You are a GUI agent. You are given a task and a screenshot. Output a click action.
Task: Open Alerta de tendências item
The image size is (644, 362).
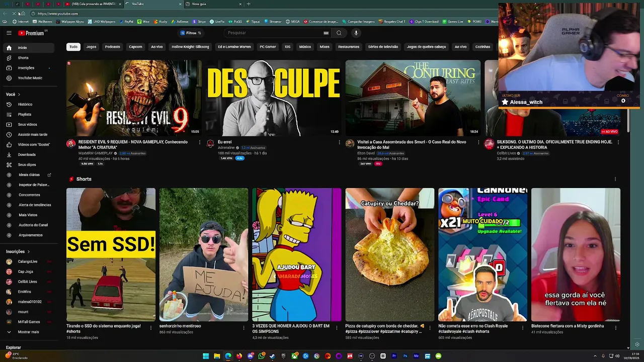click(28, 205)
